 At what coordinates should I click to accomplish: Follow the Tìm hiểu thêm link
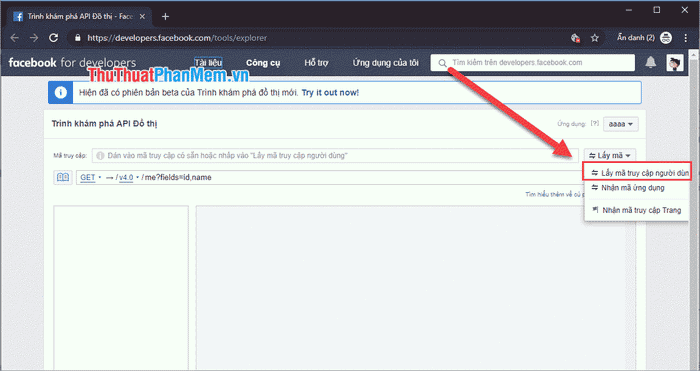[554, 195]
